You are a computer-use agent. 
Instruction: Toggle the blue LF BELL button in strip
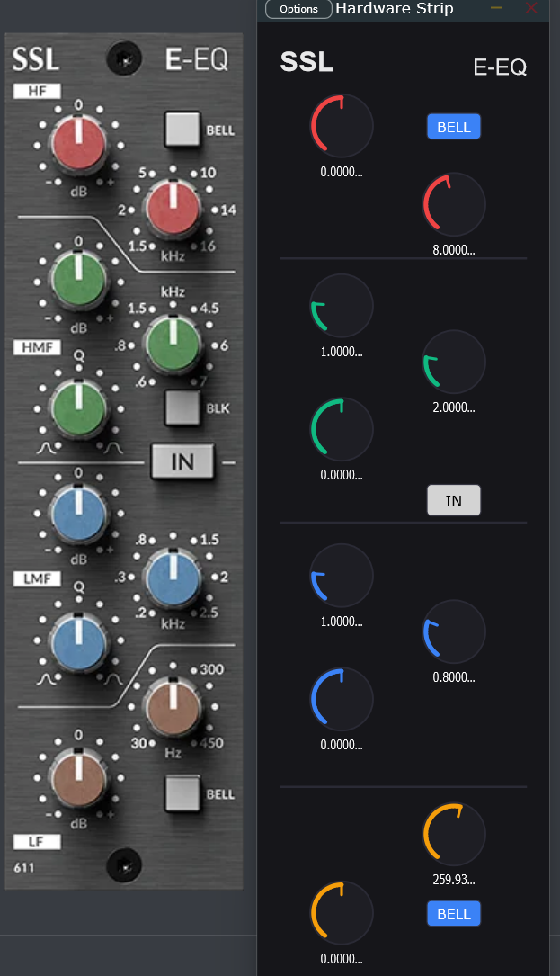454,914
